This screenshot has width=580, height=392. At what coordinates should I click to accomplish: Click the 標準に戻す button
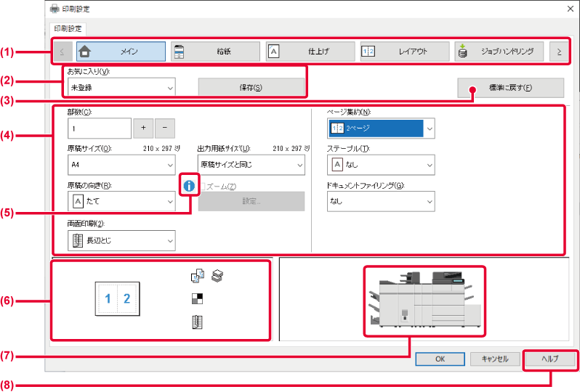tap(511, 88)
